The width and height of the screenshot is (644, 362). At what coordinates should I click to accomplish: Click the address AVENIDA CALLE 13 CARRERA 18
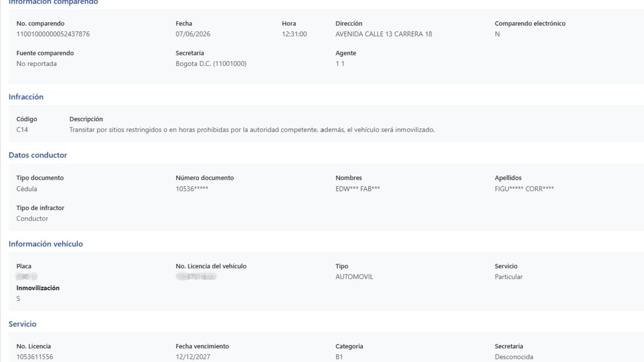click(384, 34)
